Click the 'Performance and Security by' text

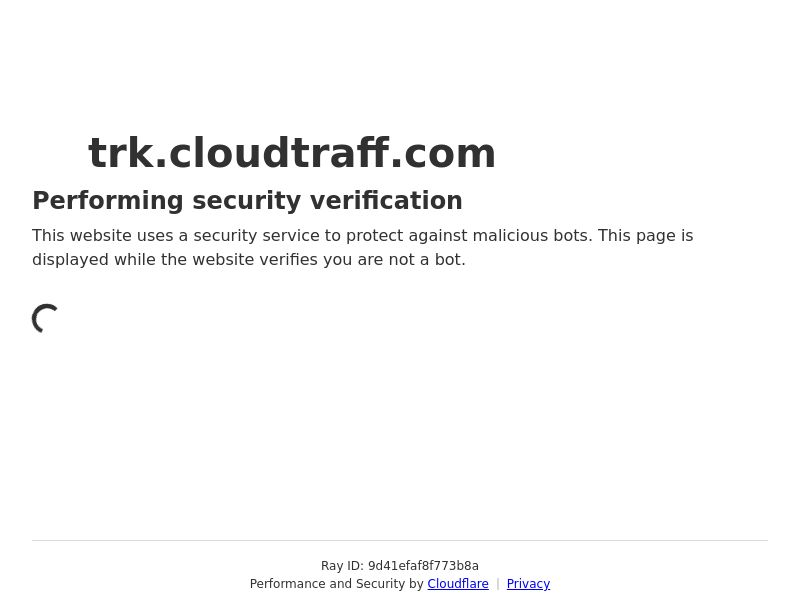337,584
